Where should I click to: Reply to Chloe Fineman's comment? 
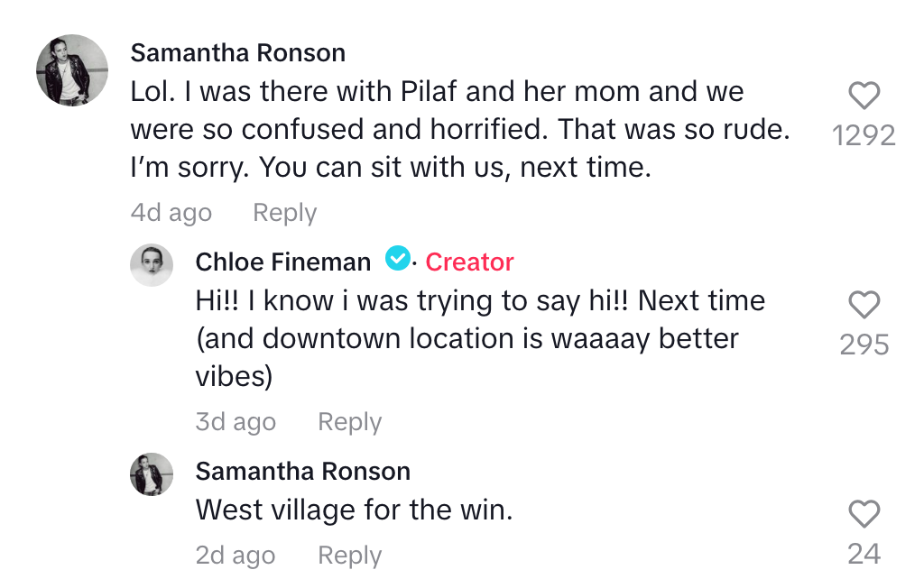coord(349,421)
